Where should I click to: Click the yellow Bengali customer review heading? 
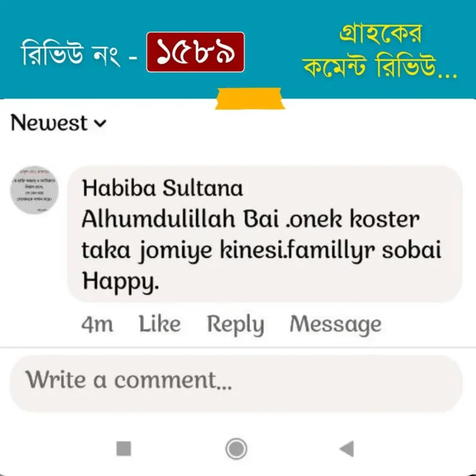coord(379,51)
